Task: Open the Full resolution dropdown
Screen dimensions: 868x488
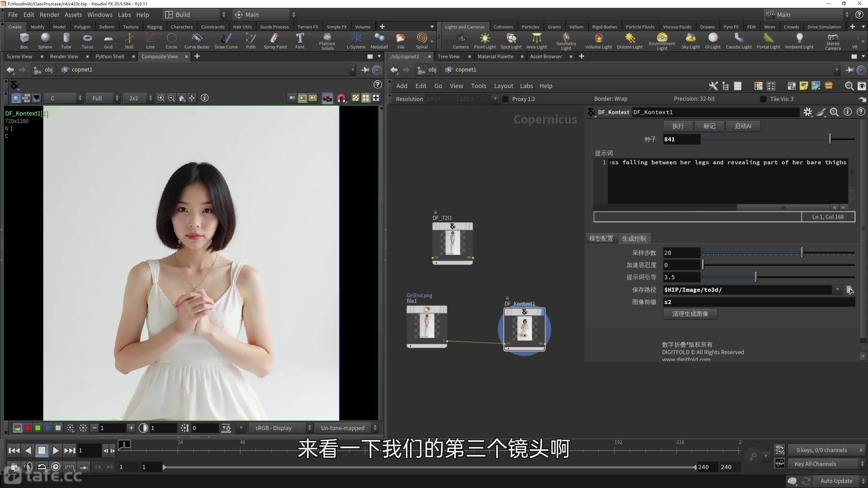Action: click(102, 98)
